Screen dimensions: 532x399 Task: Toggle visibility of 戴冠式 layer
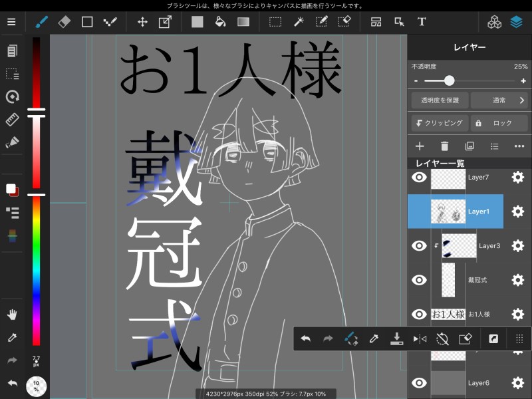click(x=419, y=280)
